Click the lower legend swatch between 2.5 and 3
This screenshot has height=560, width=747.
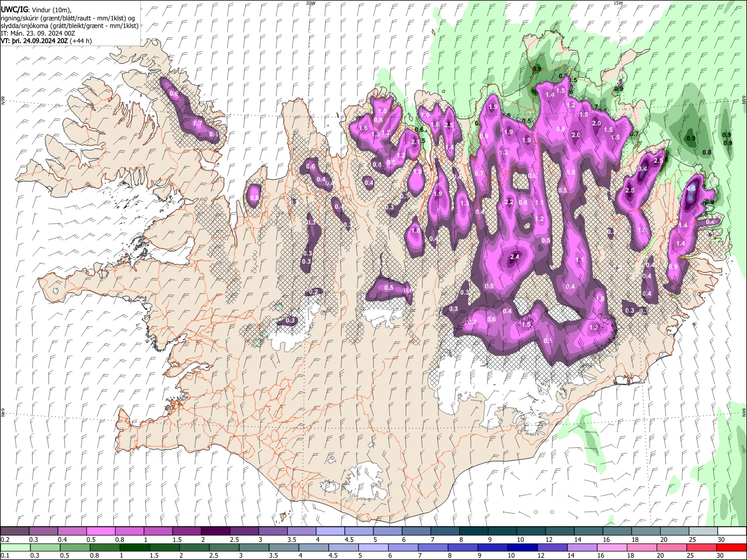tap(224, 547)
